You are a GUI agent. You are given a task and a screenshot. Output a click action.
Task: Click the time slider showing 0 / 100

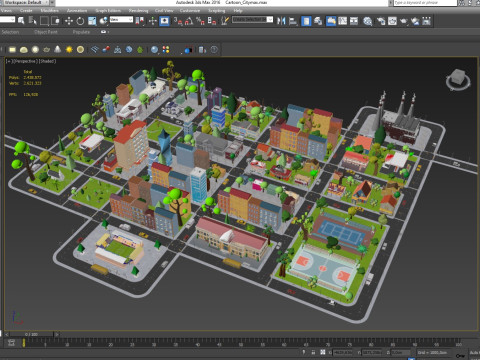(x=31, y=334)
